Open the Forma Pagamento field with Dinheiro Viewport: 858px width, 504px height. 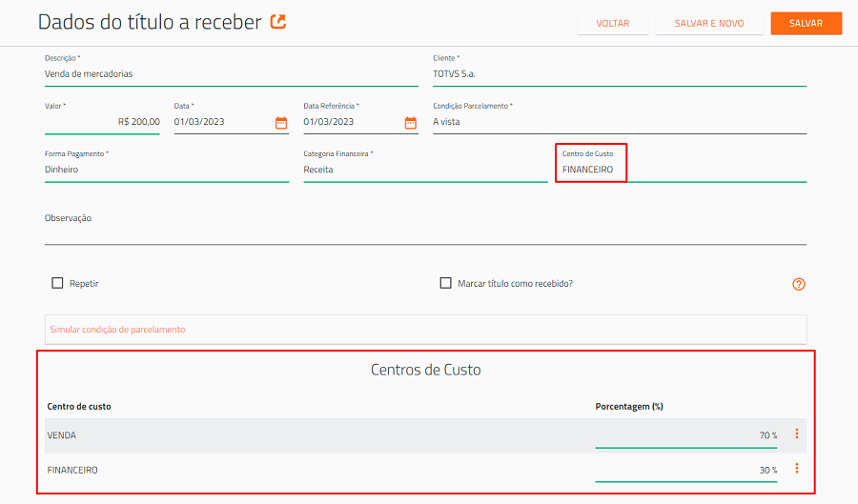click(x=166, y=170)
